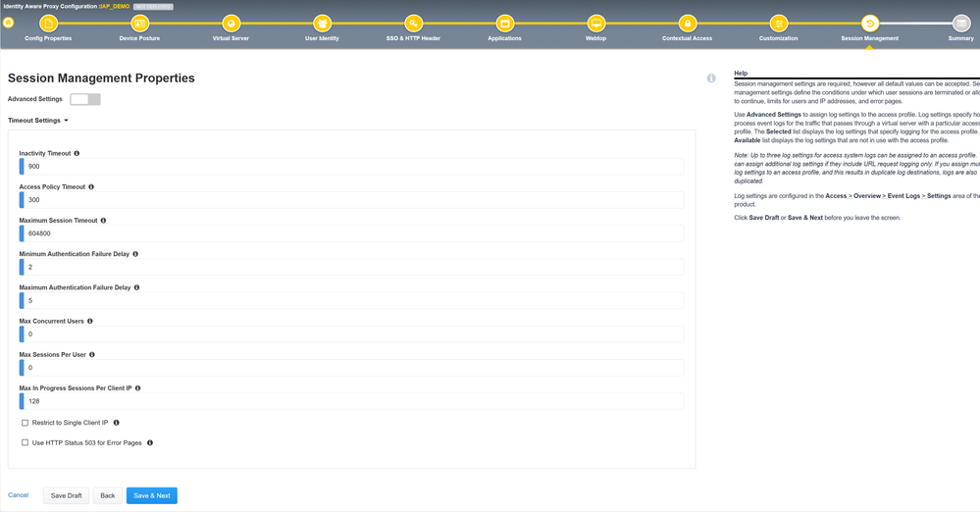Screen dimensions: 980x512
Task: Jump to Virtual Server step icon
Action: [x=231, y=24]
